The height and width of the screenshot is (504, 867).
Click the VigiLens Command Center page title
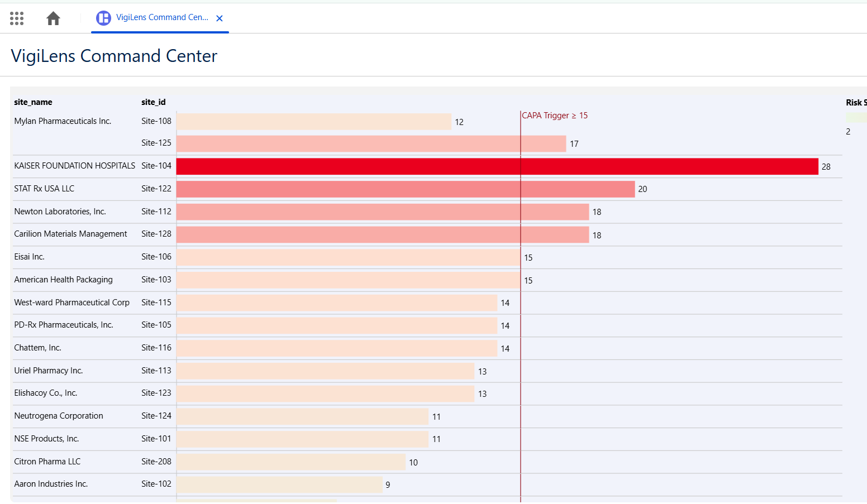tap(114, 56)
